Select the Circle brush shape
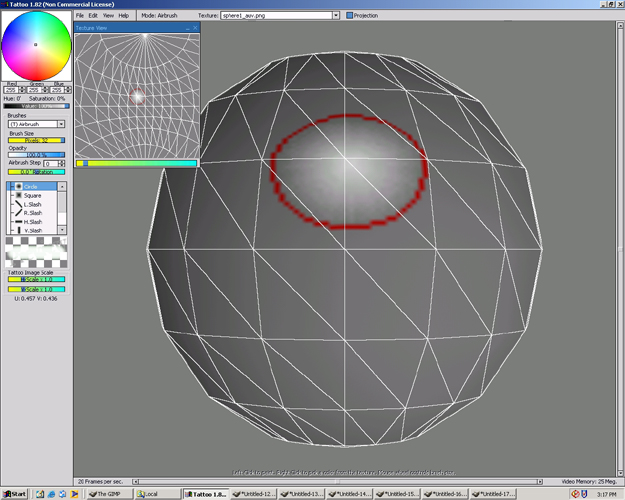Screen dimensions: 625x500 [32, 187]
